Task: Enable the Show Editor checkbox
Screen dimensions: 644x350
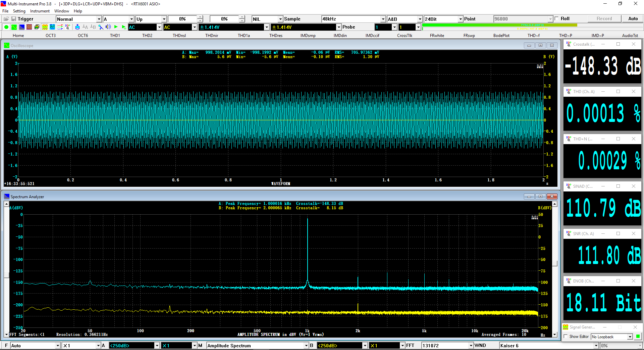Action: pyautogui.click(x=566, y=337)
